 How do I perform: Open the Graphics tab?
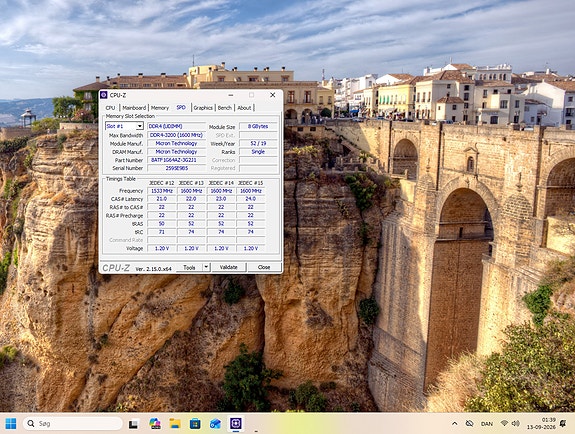pos(203,108)
